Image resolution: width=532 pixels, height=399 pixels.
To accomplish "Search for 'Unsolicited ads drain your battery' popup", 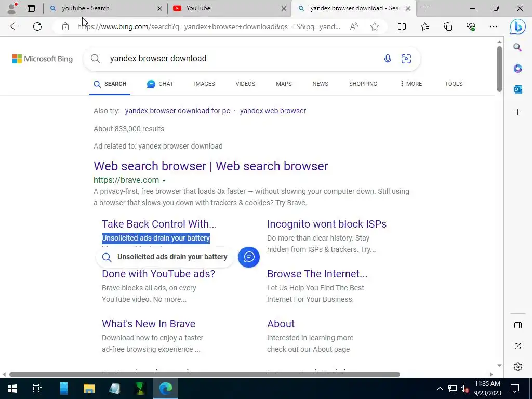I will pos(165,257).
